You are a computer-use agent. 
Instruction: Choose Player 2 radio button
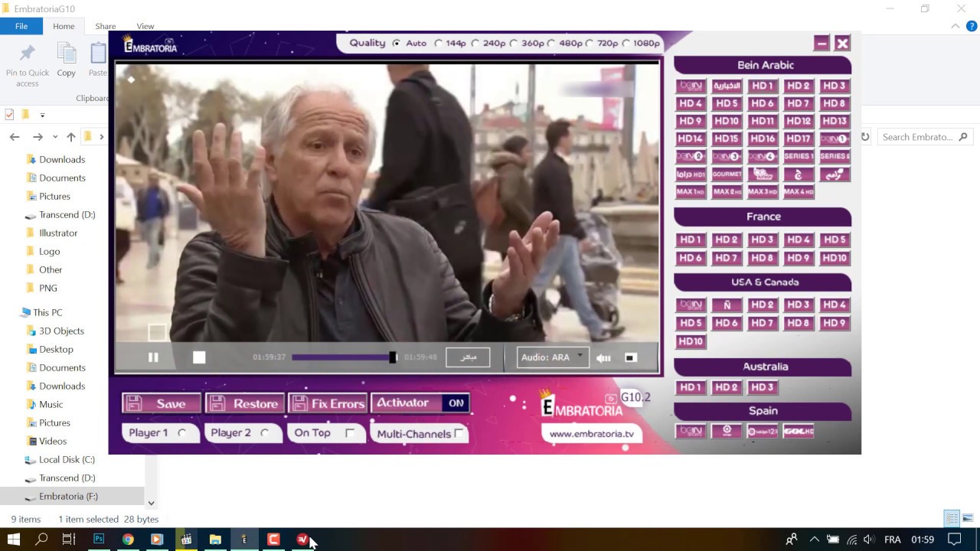click(x=265, y=433)
